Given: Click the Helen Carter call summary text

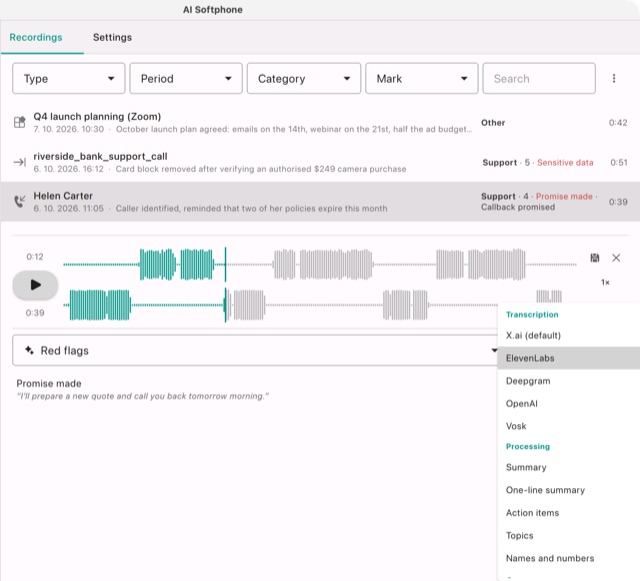Looking at the screenshot, I should pyautogui.click(x=251, y=208).
